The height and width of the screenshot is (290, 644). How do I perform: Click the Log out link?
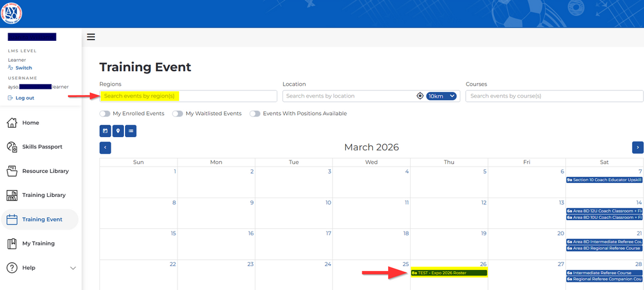coord(25,98)
